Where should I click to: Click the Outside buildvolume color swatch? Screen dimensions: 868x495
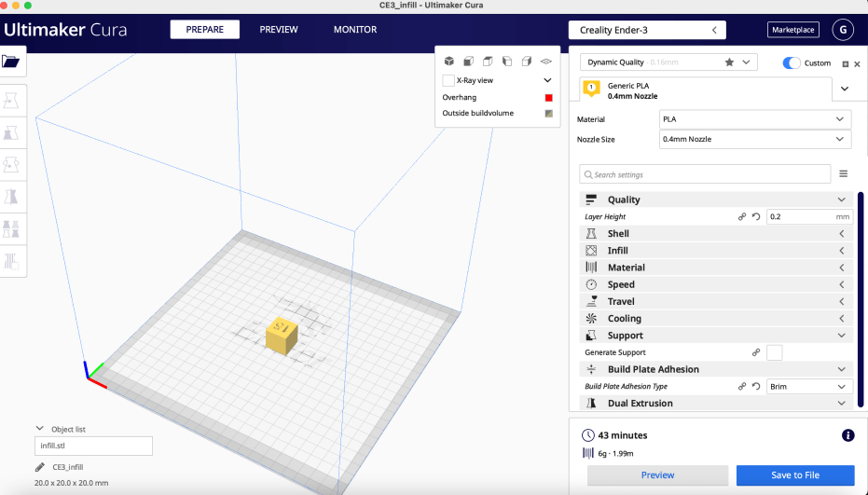click(x=548, y=114)
